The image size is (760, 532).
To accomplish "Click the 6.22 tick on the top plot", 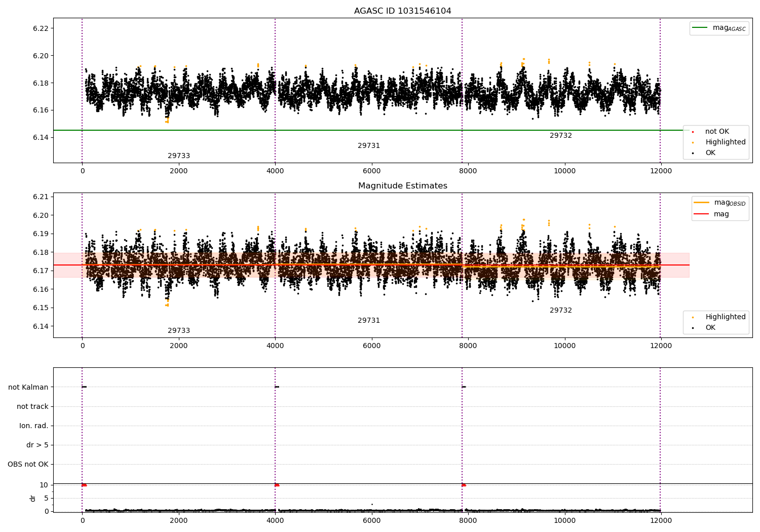I will [41, 28].
